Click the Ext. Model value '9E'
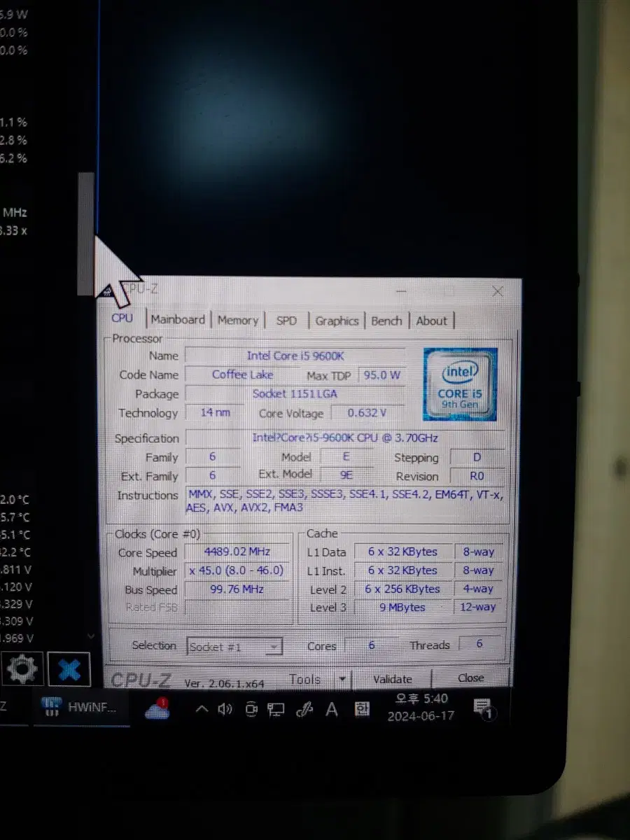The image size is (630, 840). click(346, 476)
